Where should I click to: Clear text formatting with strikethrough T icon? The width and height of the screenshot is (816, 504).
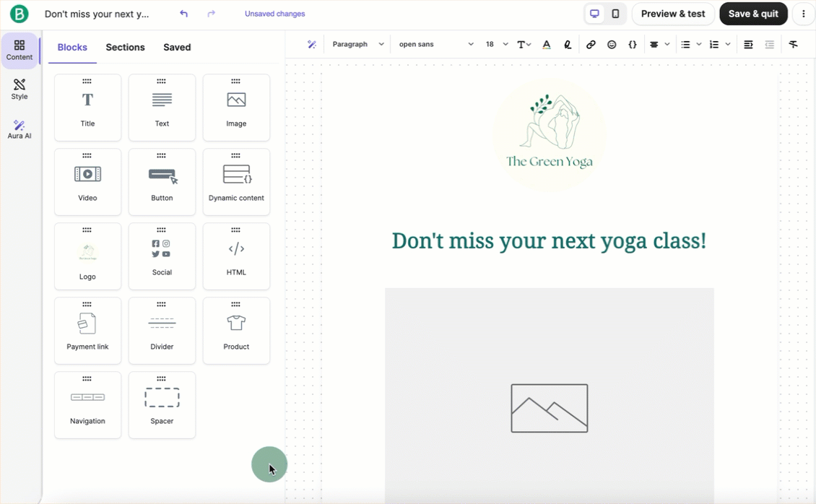tap(793, 45)
